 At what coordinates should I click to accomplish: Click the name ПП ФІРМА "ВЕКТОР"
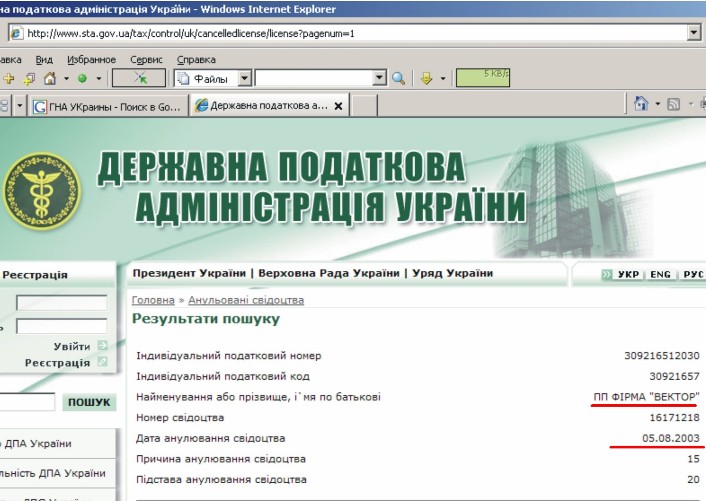[647, 397]
